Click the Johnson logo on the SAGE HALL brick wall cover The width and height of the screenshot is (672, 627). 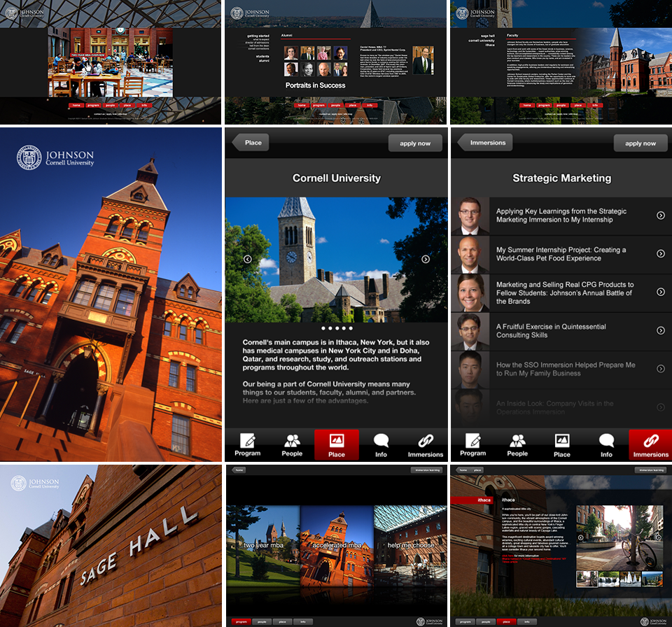(35, 483)
